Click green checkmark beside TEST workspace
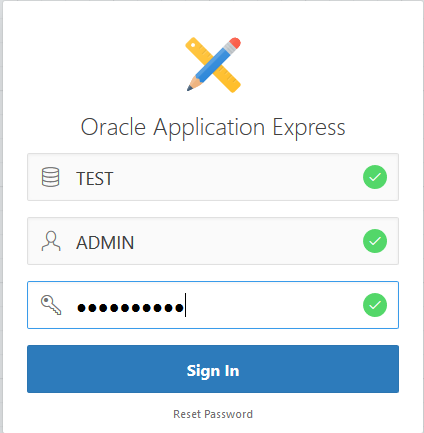 pyautogui.click(x=375, y=177)
